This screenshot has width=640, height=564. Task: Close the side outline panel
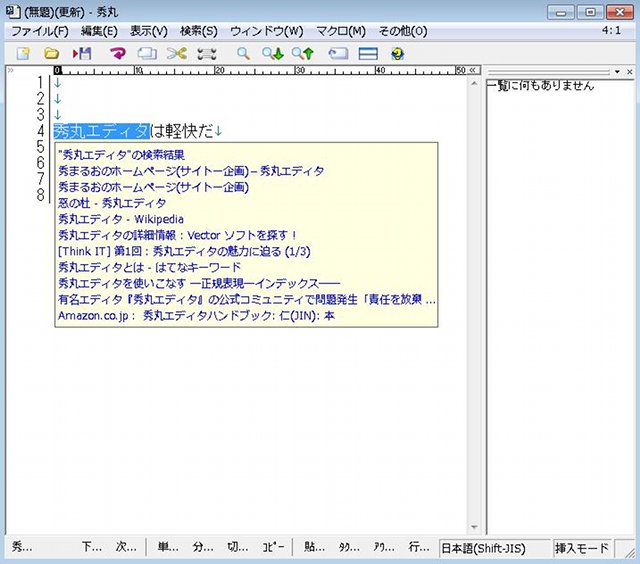(630, 72)
